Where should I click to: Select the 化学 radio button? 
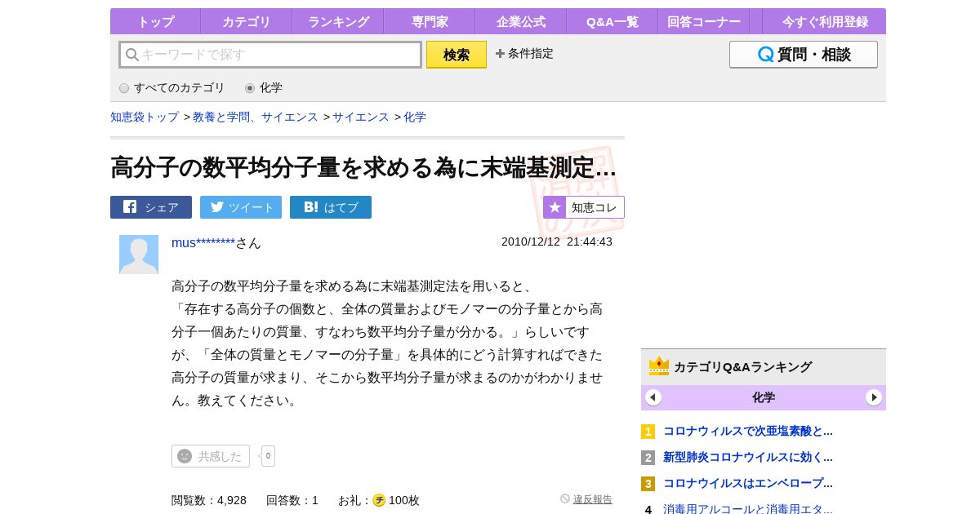click(250, 88)
